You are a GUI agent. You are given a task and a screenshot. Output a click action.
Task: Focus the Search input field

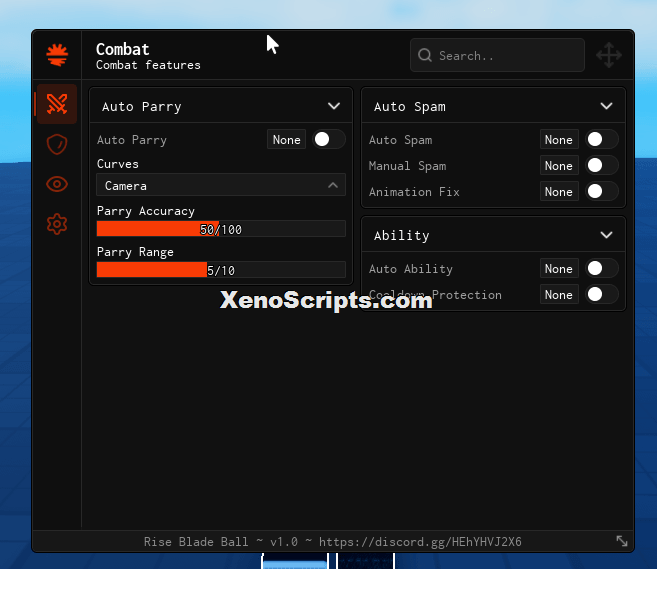497,55
